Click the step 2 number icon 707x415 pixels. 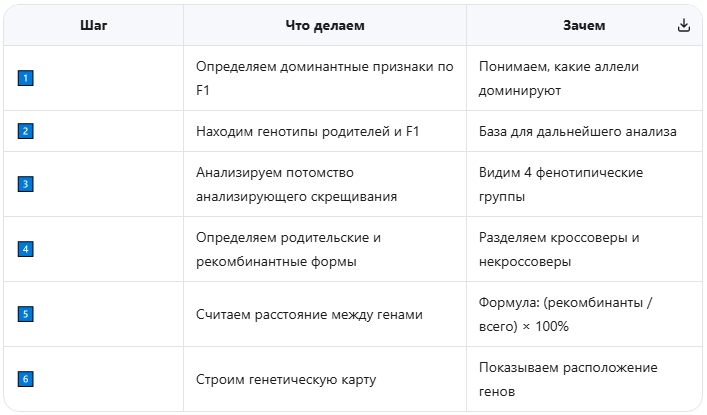coord(26,131)
